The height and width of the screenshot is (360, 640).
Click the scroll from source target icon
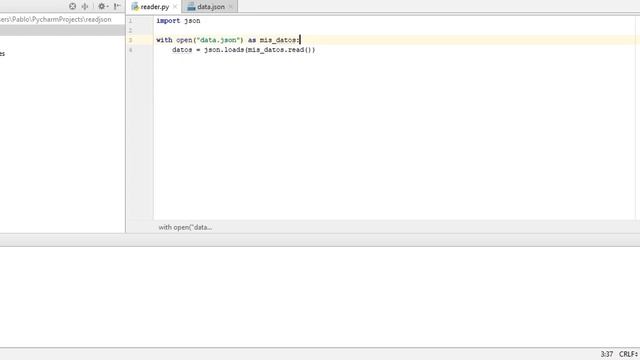pos(72,6)
